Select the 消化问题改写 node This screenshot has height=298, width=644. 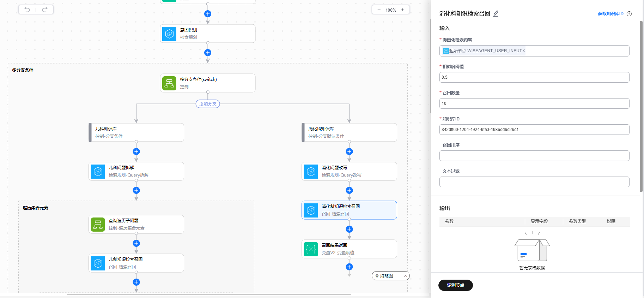tap(349, 171)
